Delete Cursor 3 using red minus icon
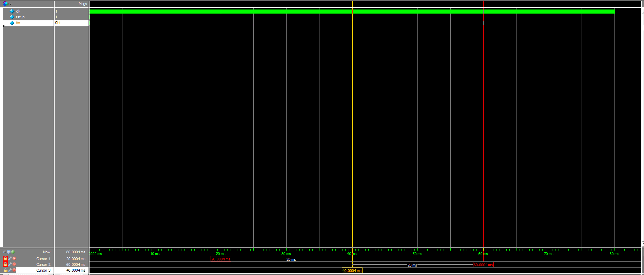644x275 pixels. (x=14, y=270)
